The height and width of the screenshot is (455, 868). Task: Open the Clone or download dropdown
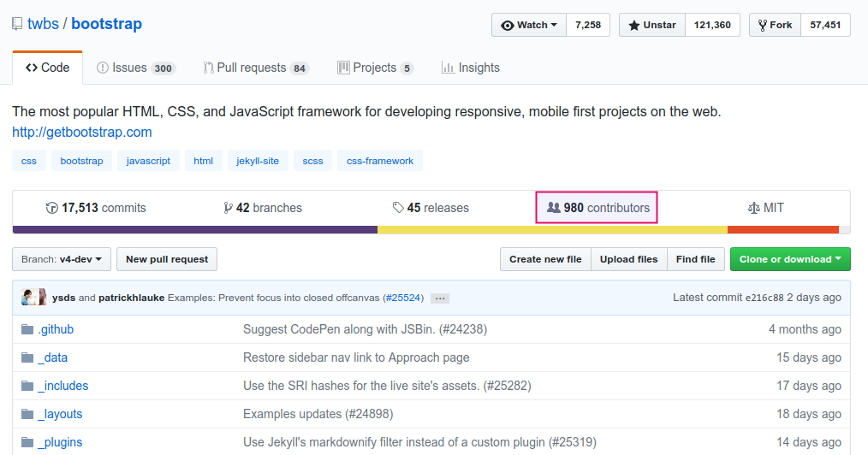pyautogui.click(x=790, y=259)
